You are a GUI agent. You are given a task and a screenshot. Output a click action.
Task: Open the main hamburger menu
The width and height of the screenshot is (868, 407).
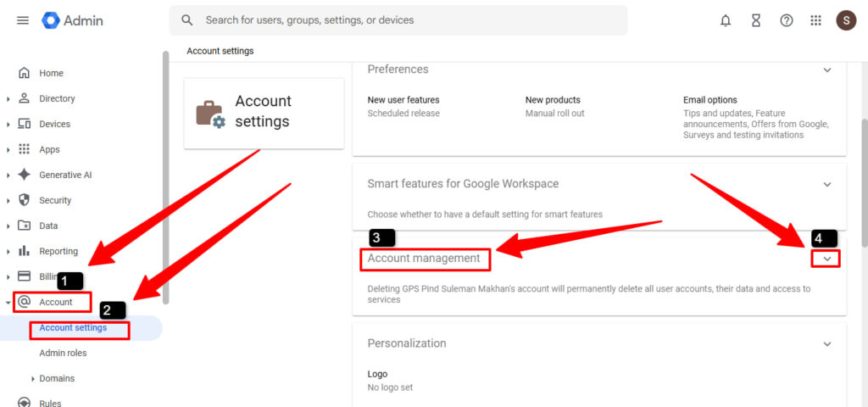[x=23, y=20]
